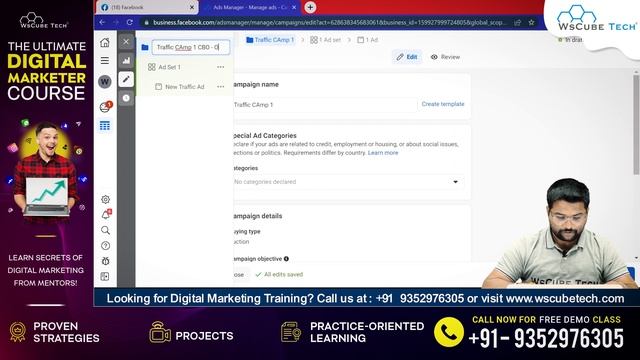This screenshot has height=360, width=640.
Task: Switch to the Facebook browser tab
Action: pyautogui.click(x=147, y=7)
